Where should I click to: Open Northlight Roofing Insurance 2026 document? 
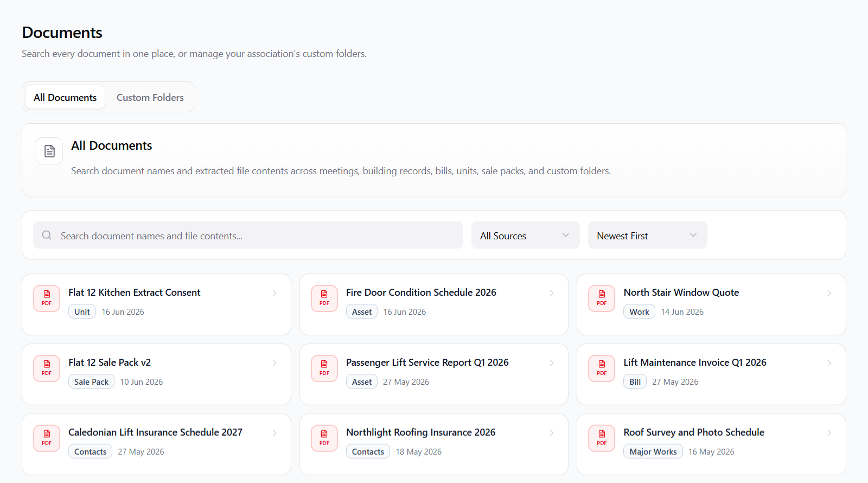pos(434,444)
